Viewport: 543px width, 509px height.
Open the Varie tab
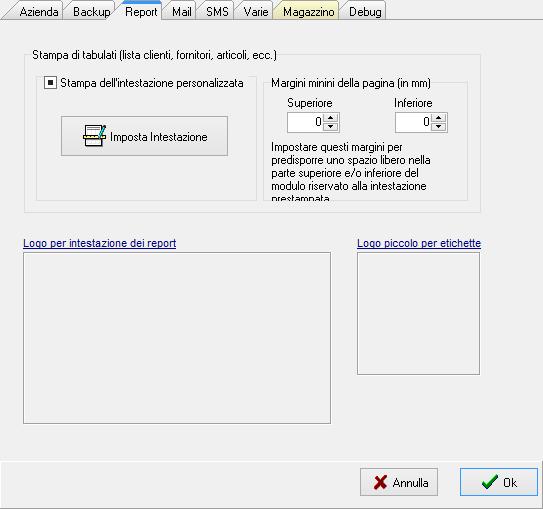click(256, 12)
